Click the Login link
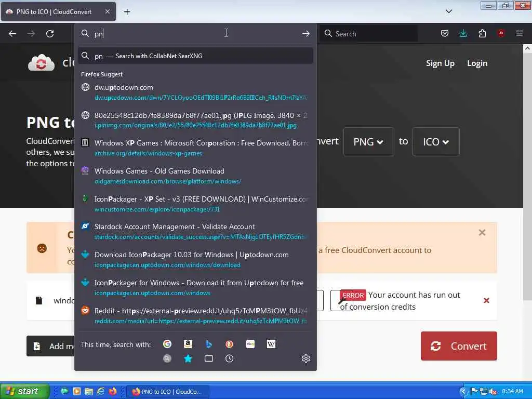Viewport: 532px width, 399px height. click(477, 63)
